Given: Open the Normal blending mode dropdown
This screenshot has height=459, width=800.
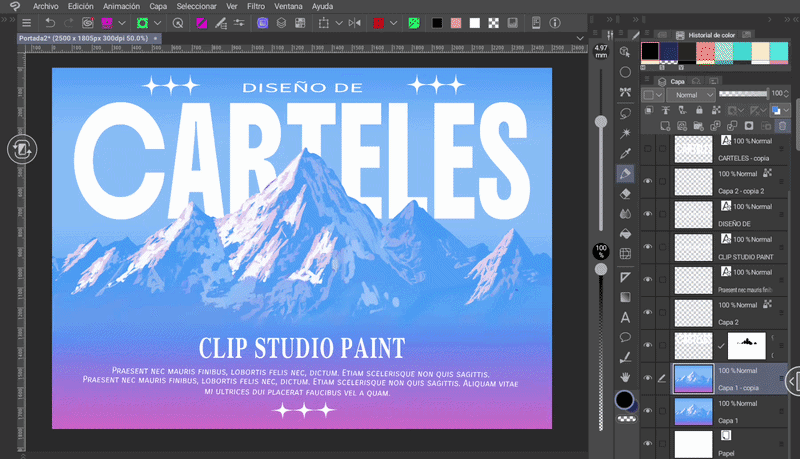Looking at the screenshot, I should [x=691, y=95].
